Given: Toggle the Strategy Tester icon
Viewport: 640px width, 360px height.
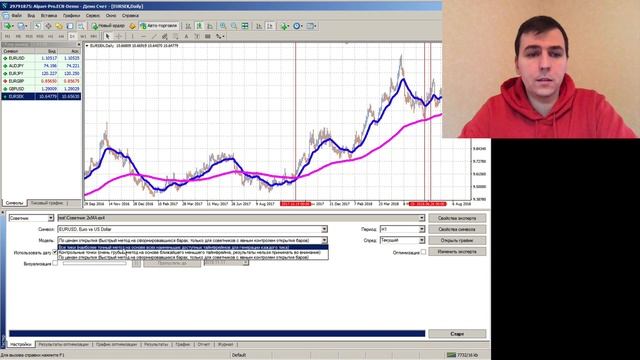Looking at the screenshot, I should (x=81, y=26).
